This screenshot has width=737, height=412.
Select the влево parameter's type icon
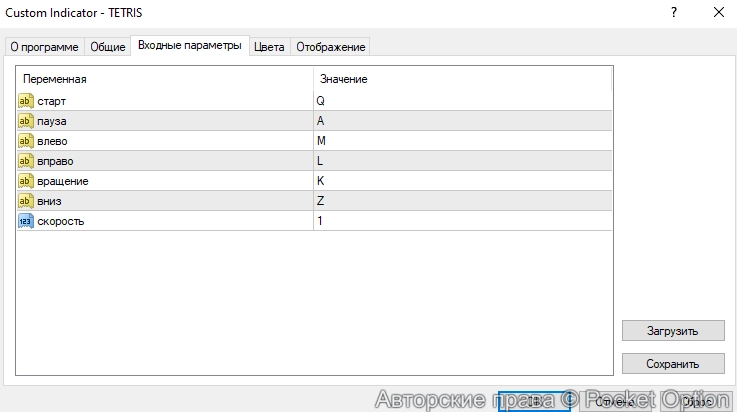click(26, 141)
